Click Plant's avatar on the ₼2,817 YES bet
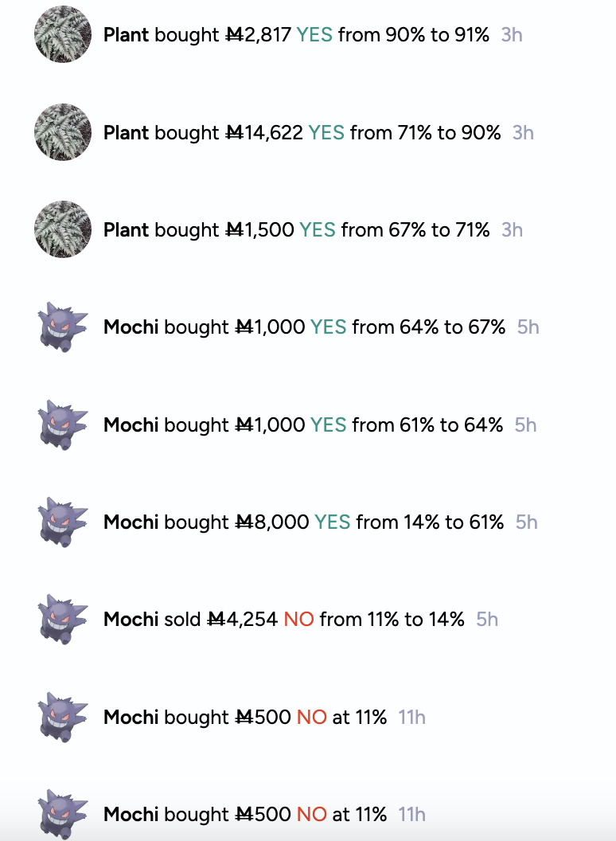Image resolution: width=616 pixels, height=841 pixels. coord(63,34)
